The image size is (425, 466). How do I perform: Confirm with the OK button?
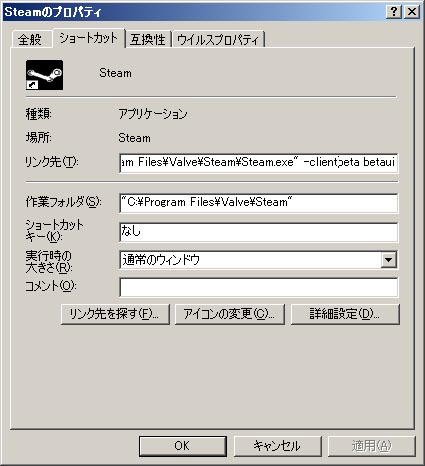(183, 446)
